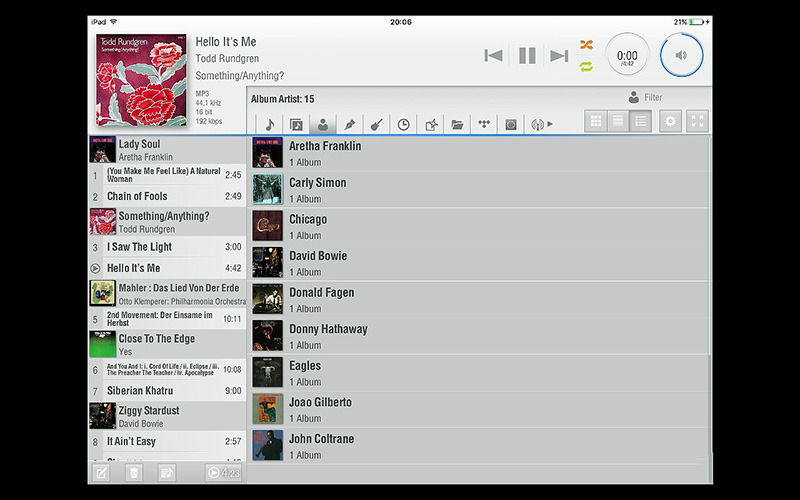Expand more tabs arrow beside the radio icon

551,123
